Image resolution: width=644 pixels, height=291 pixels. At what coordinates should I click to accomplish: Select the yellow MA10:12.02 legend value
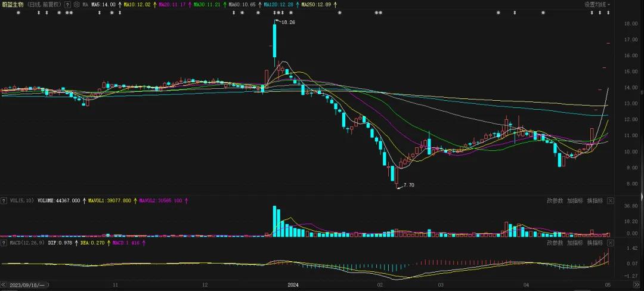137,5
